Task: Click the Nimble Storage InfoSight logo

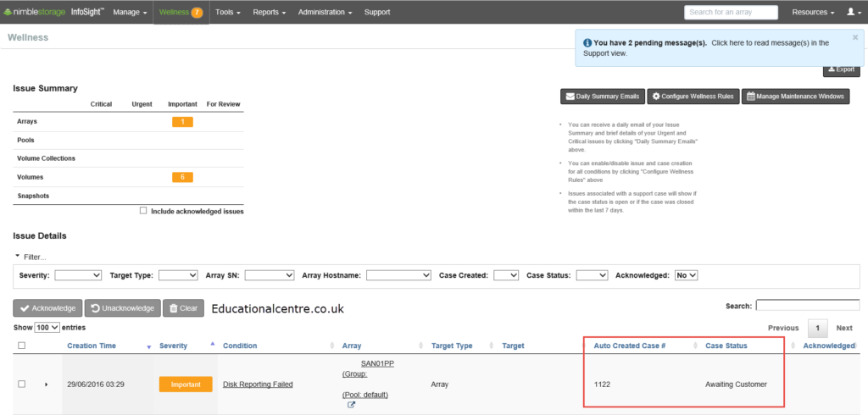Action: (x=53, y=12)
